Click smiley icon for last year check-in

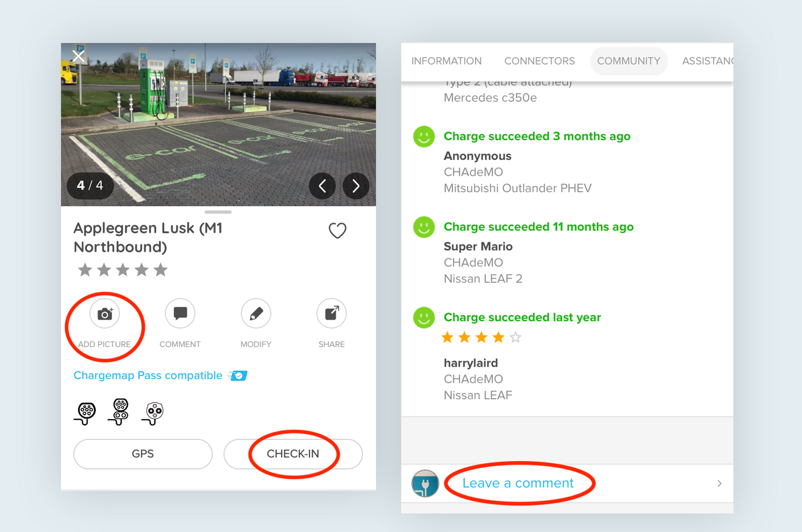pyautogui.click(x=424, y=318)
